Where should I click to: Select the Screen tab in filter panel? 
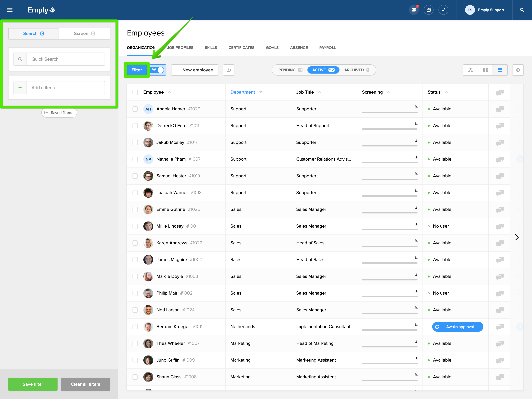(x=84, y=33)
